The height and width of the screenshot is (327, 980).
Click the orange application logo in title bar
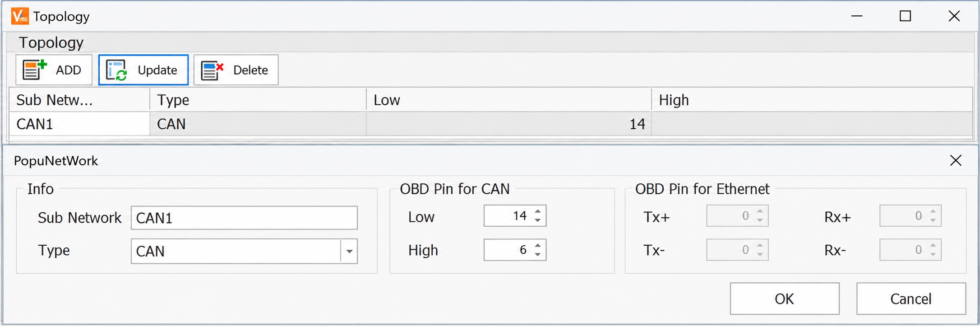[20, 16]
